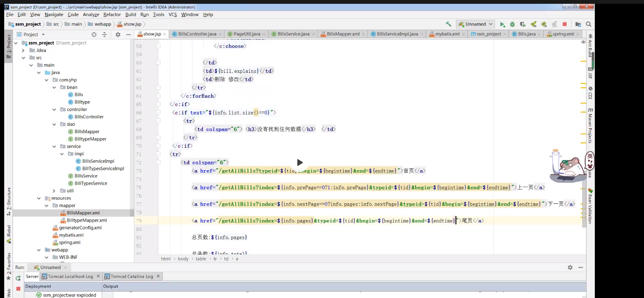This screenshot has width=644, height=298.
Task: Select ssm_project:war exploded deployment
Action: click(x=69, y=295)
